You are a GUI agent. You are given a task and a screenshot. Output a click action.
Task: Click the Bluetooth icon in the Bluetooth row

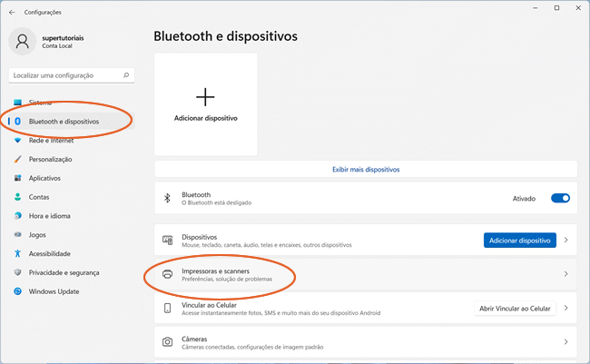(x=167, y=198)
